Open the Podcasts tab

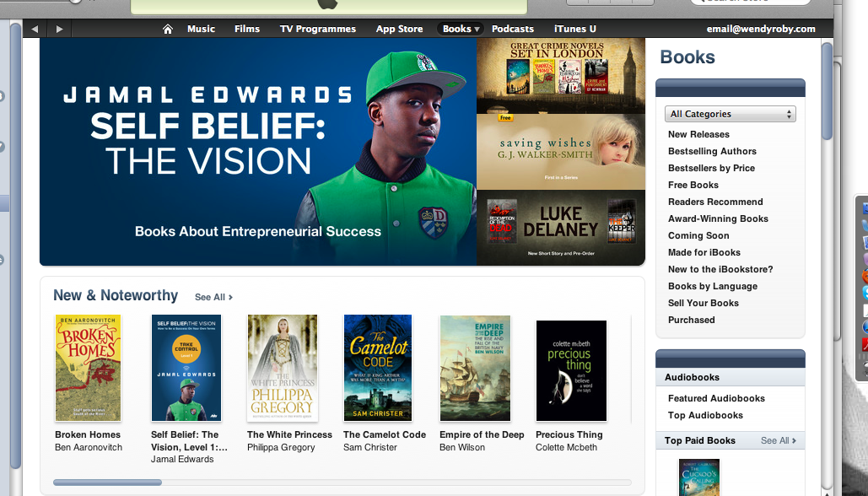click(513, 29)
